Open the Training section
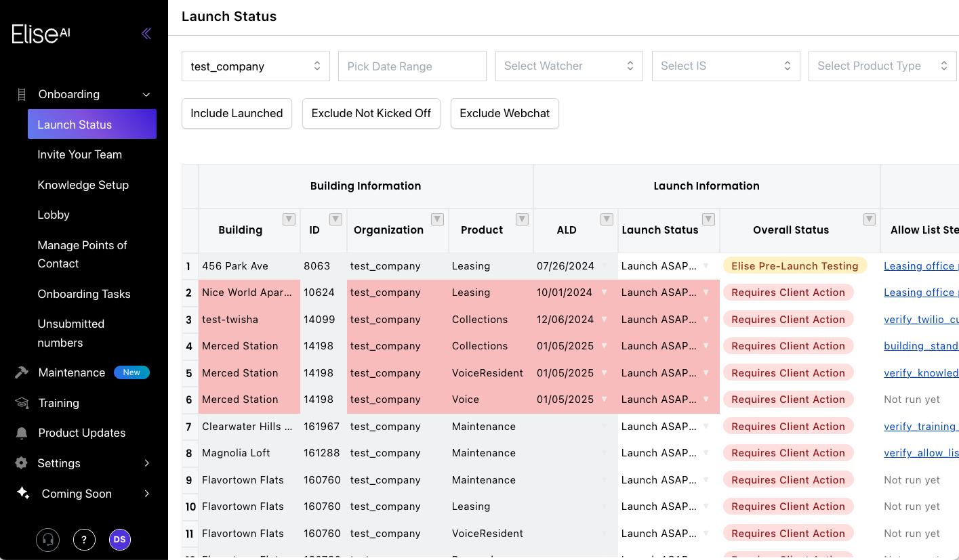This screenshot has height=560, width=959. [x=59, y=403]
